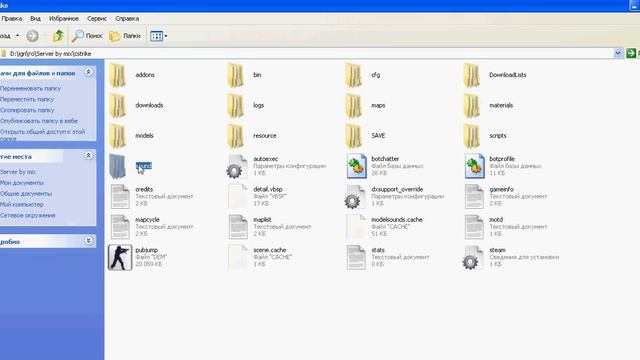
Task: Open the logs folder icon
Action: coord(236,106)
